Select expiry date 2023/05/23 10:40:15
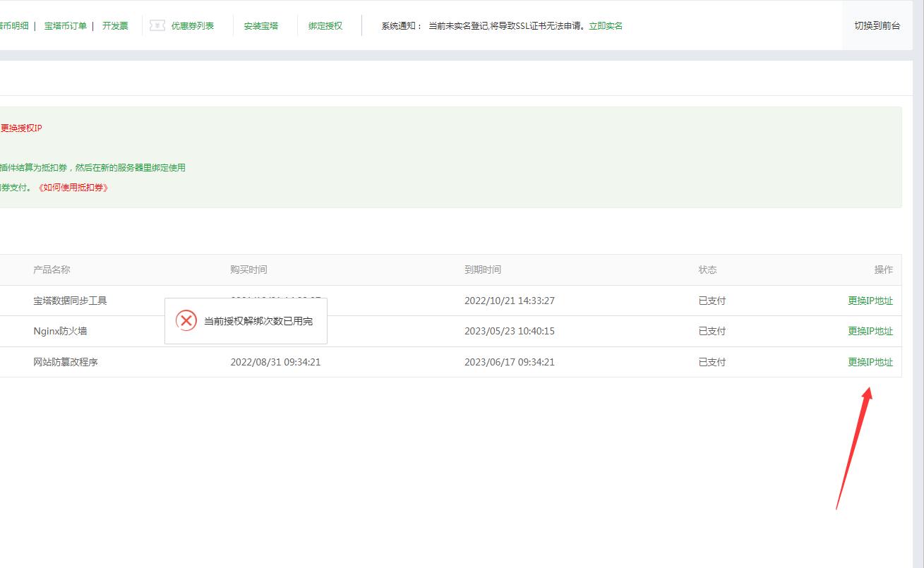 pos(510,331)
